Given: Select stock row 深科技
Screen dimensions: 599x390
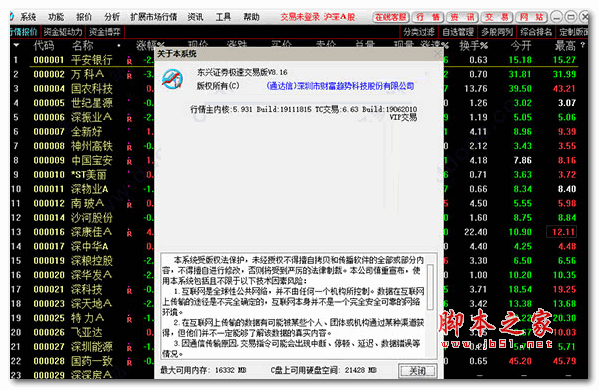Looking at the screenshot, I should [87, 289].
